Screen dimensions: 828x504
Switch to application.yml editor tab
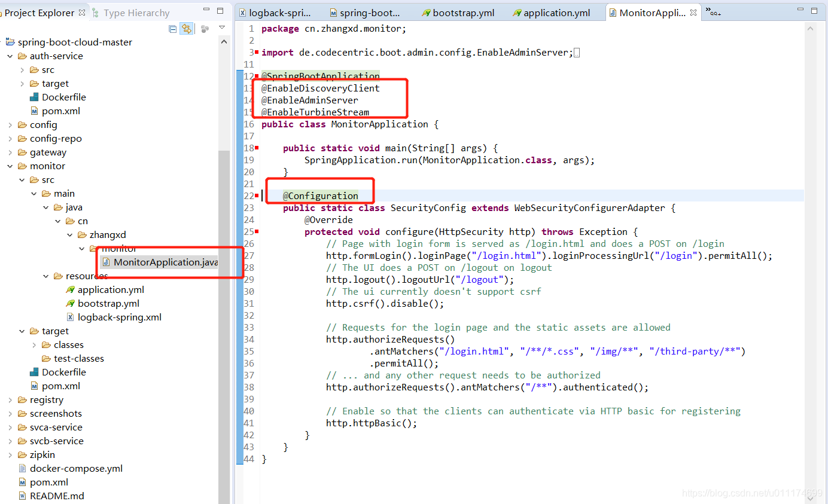click(551, 13)
